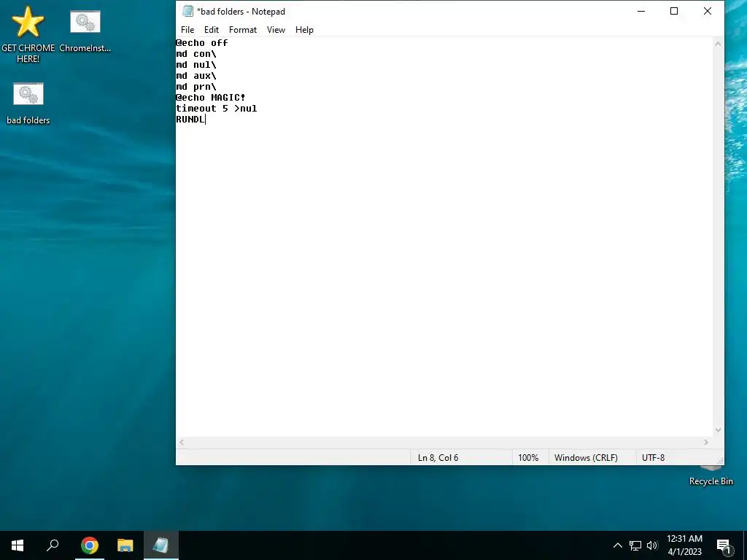747x560 pixels.
Task: Select the ChromeInst... desktop icon
Action: click(x=85, y=31)
